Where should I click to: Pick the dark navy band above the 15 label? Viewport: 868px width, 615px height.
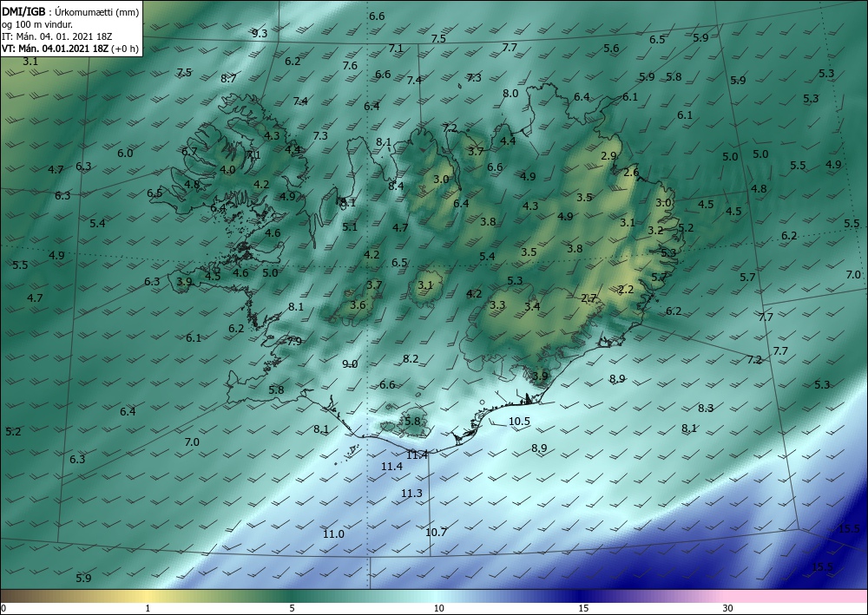[583, 596]
